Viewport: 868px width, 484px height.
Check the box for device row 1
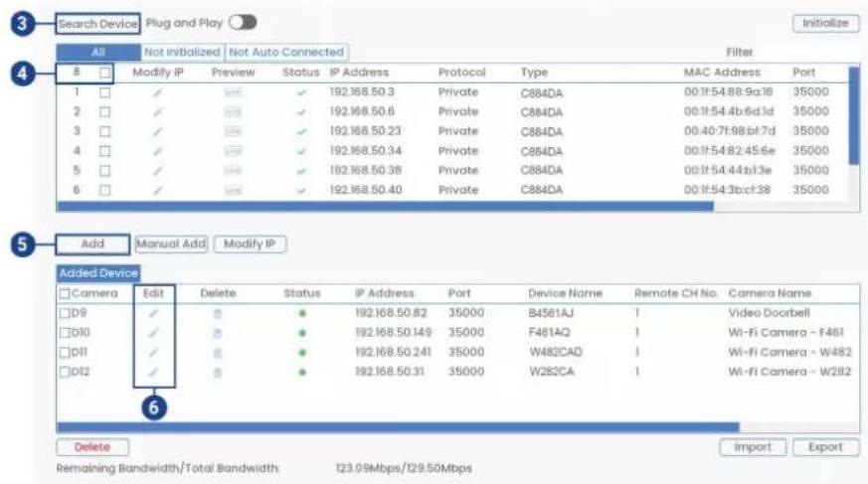[104, 92]
